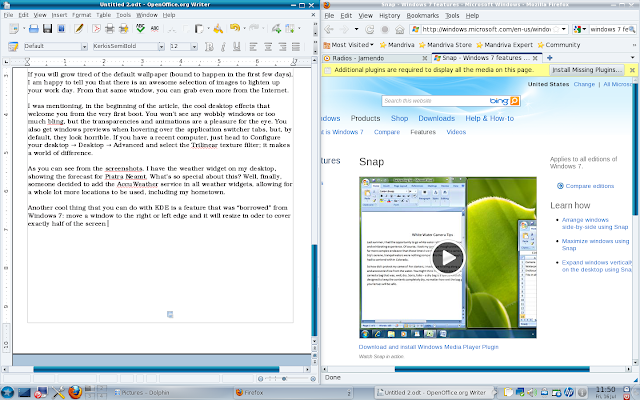The image size is (640, 400).
Task: Click the Print File Directly icon
Action: (109, 29)
